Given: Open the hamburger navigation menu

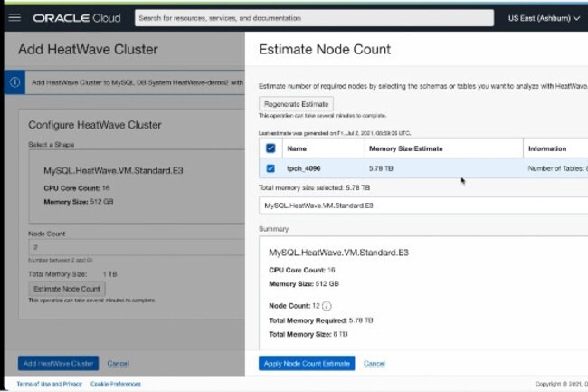Looking at the screenshot, I should pos(14,17).
